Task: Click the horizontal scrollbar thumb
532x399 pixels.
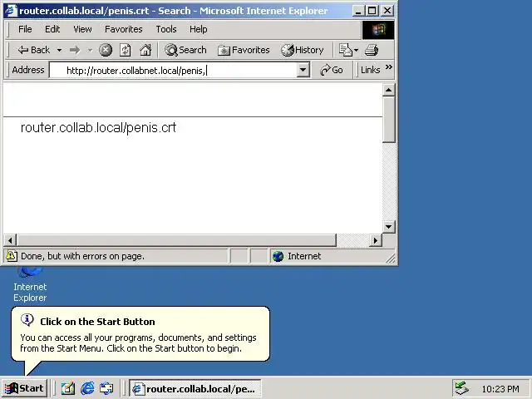Action: click(176, 240)
